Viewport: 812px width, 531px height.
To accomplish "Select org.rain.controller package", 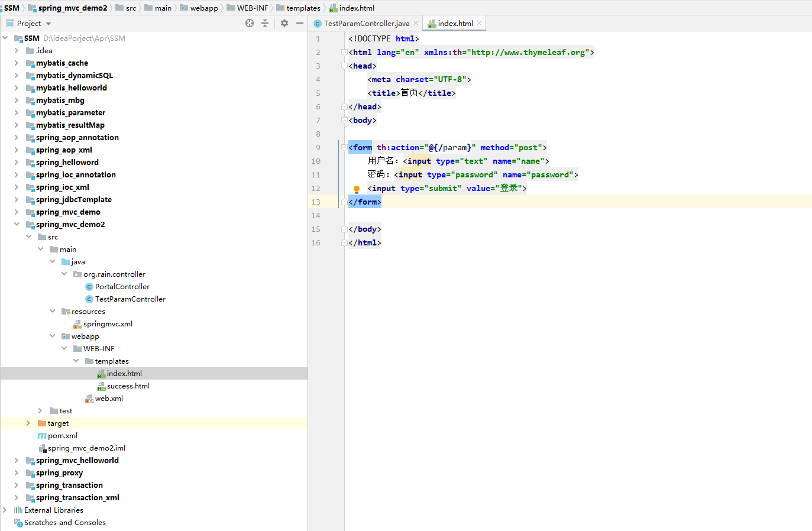I will point(114,274).
